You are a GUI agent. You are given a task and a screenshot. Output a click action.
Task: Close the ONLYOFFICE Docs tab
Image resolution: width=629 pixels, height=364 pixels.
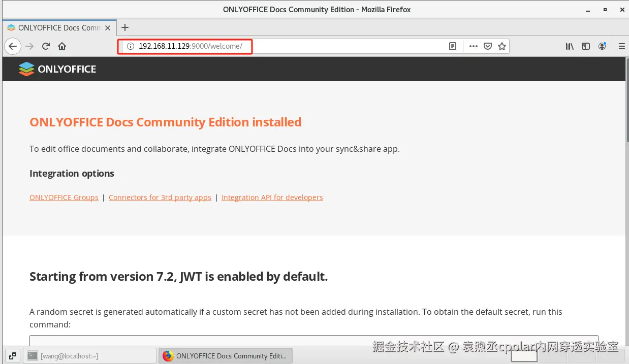[108, 28]
